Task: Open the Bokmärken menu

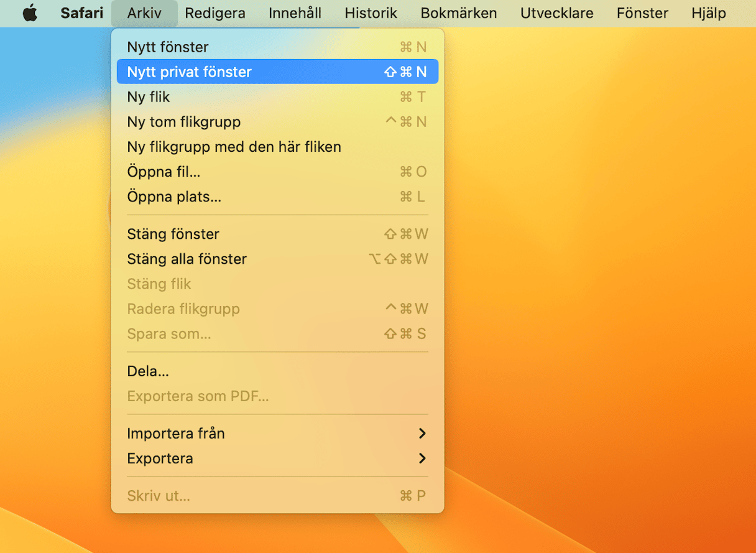Action: (x=459, y=13)
